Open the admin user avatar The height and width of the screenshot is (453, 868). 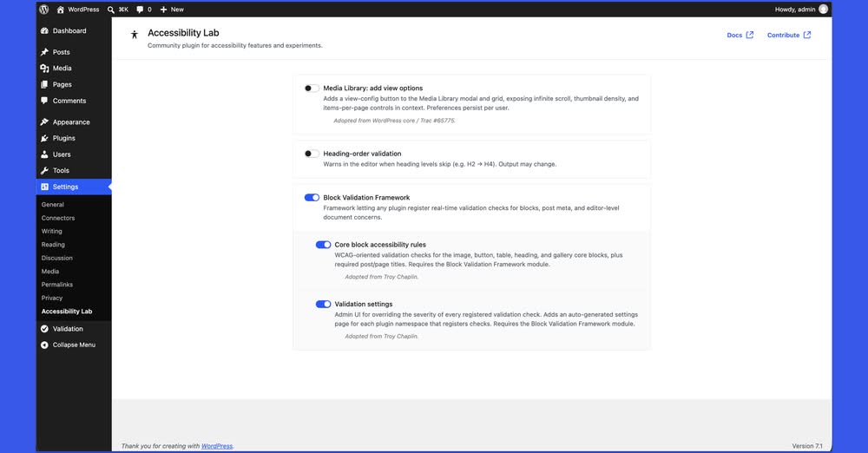(823, 9)
